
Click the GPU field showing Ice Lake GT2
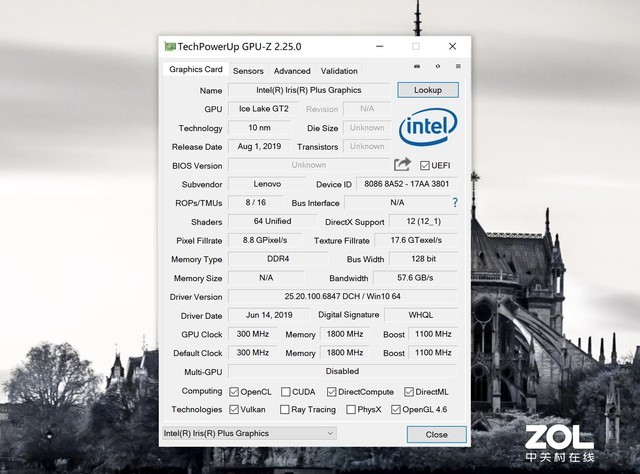click(x=264, y=109)
